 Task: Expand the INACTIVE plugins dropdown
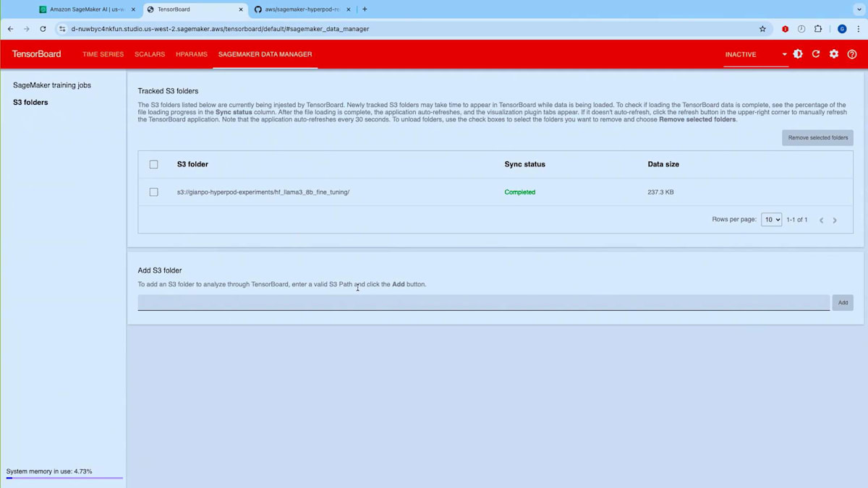(x=756, y=54)
